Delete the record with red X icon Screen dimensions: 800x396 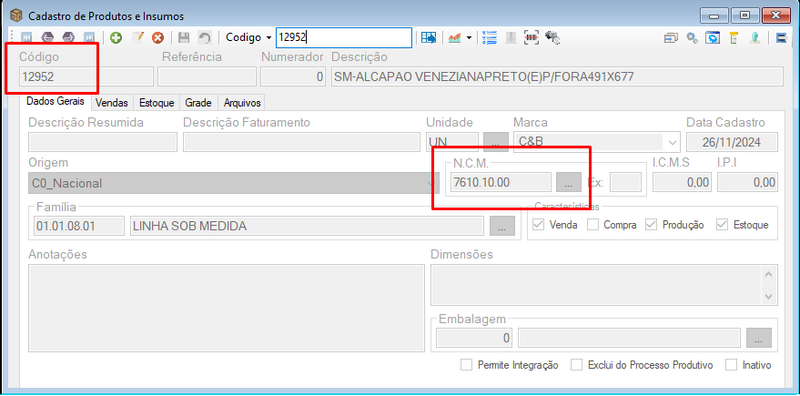pos(159,37)
